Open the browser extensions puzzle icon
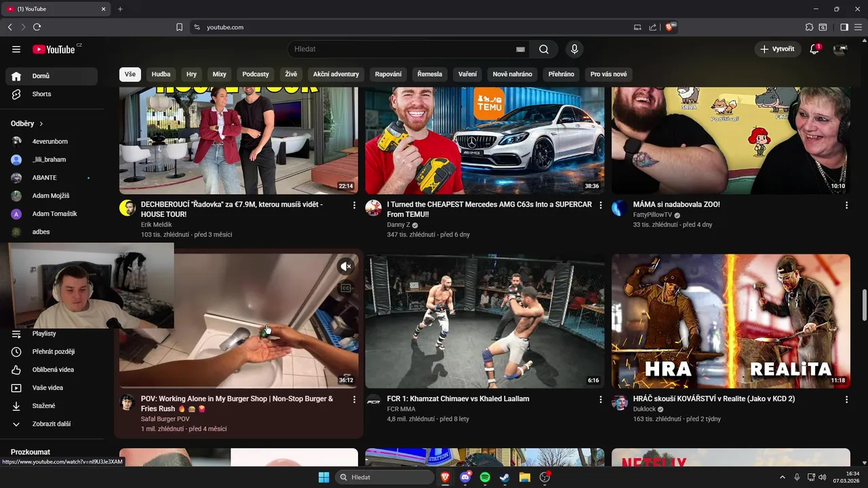Screen dimensions: 868x488 (x=809, y=27)
